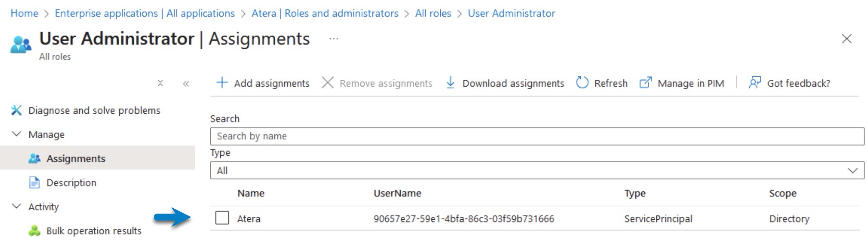Click the Manage section label
The height and width of the screenshot is (246, 868).
tap(46, 135)
